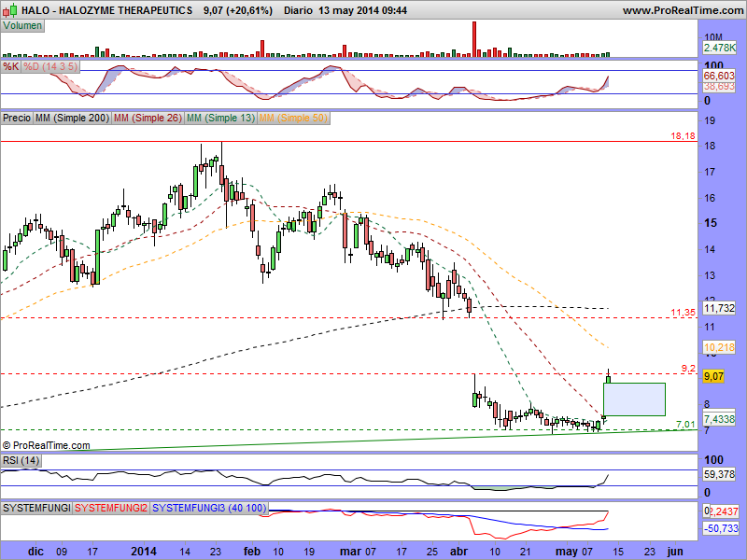Click the feb label on time axis
This screenshot has width=747, height=560.
252,552
